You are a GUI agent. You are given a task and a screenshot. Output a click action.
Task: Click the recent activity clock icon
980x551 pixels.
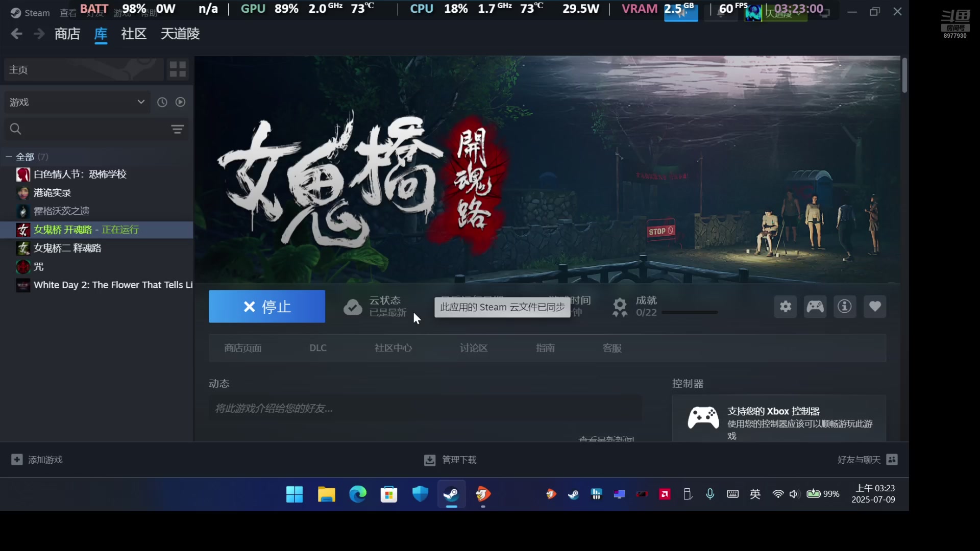tap(162, 102)
